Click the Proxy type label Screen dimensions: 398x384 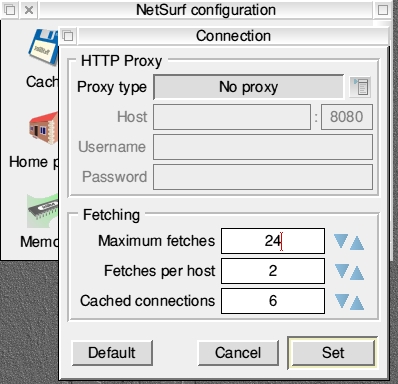(x=112, y=87)
